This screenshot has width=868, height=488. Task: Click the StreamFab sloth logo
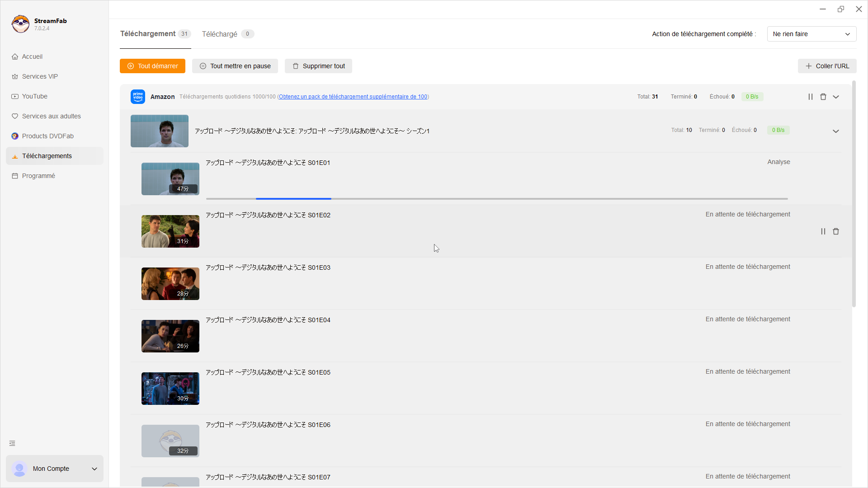click(20, 24)
